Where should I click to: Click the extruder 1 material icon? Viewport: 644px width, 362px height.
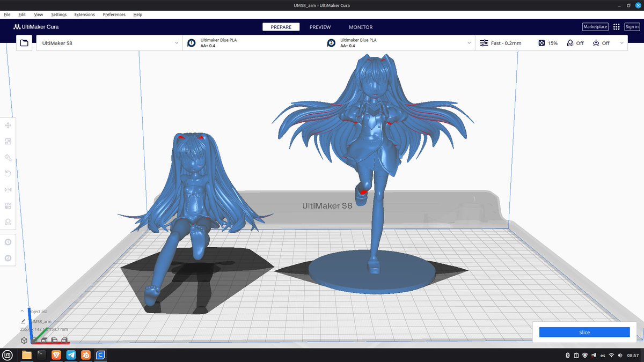(191, 43)
